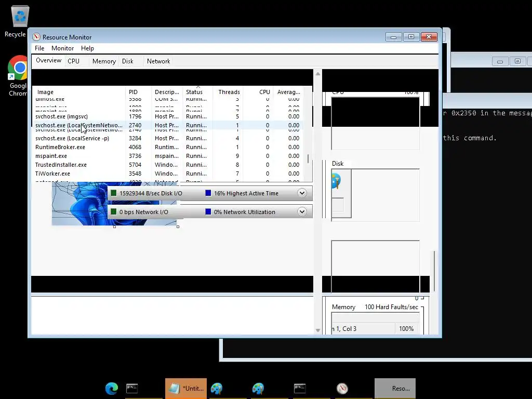Select svchost.exe (LocalSystemNetwo... process row

click(x=168, y=125)
